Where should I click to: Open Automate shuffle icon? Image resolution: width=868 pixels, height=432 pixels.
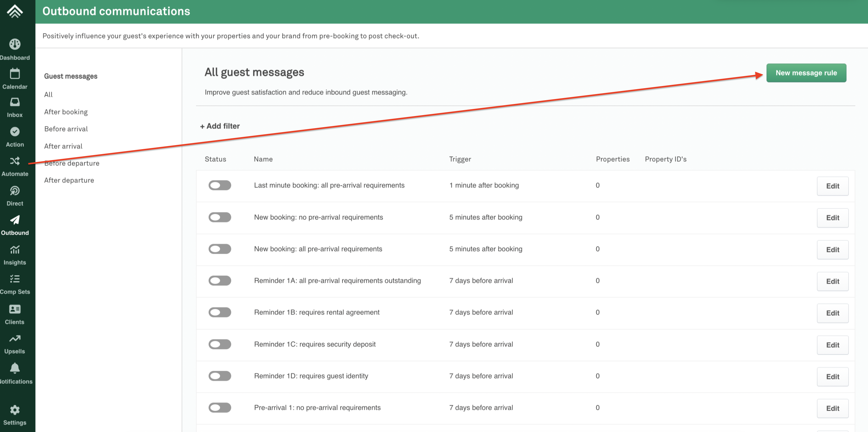(x=15, y=161)
